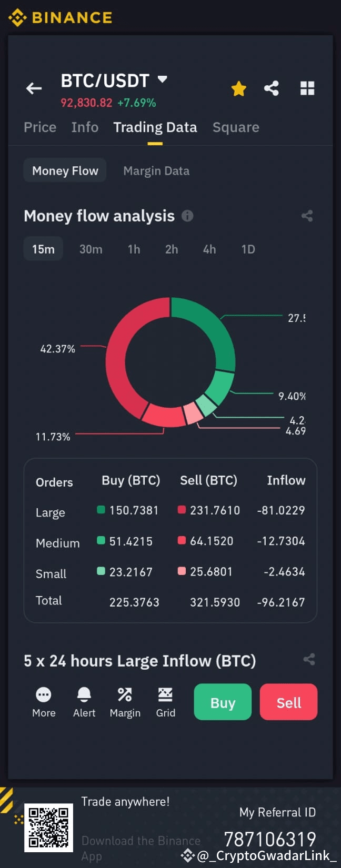Tap the info icon next to Money flow analysis
Screen dimensions: 341x868
click(x=187, y=216)
